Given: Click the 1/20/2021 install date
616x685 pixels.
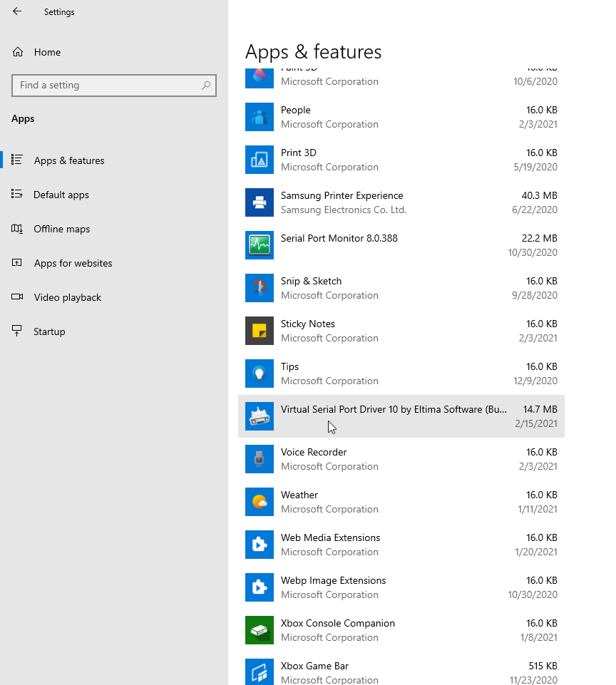Looking at the screenshot, I should 536,552.
